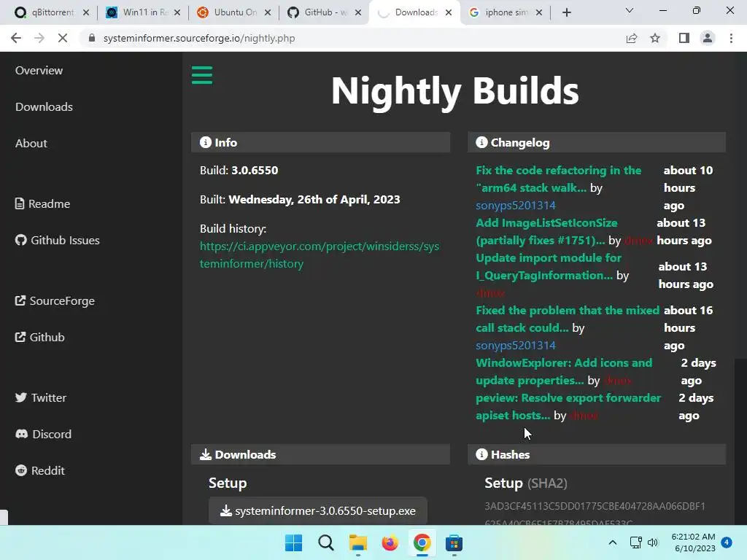Open the Update import module changelog entry
This screenshot has height=560, width=747.
(549, 266)
